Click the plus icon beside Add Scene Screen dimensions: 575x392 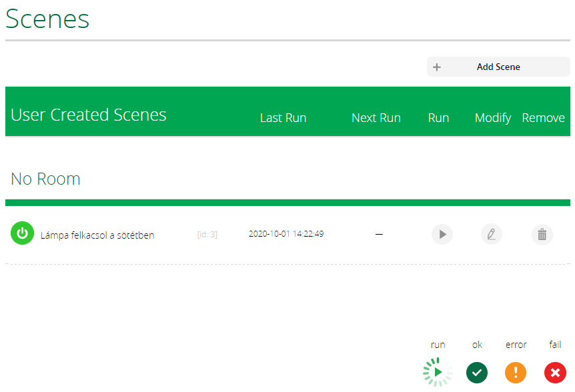[437, 67]
